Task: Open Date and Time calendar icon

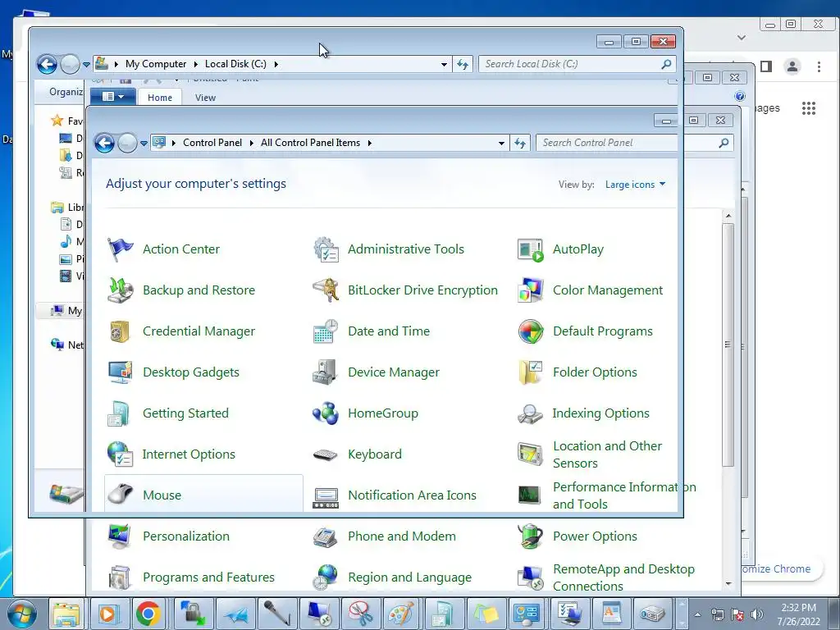Action: point(326,331)
